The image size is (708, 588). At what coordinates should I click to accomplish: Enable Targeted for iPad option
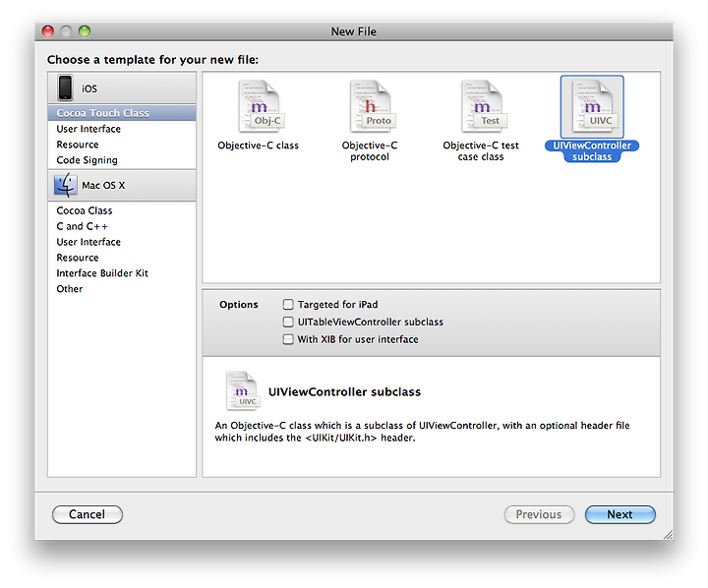coord(288,305)
